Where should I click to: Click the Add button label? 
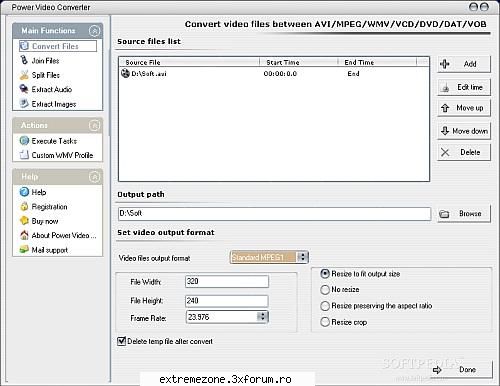coord(470,64)
